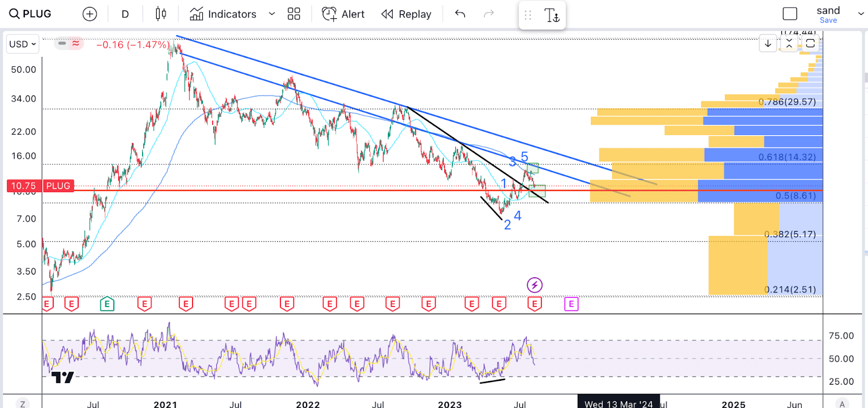Click the 7.00 price axis label
Viewport: 868px width, 408px height.
(26, 219)
